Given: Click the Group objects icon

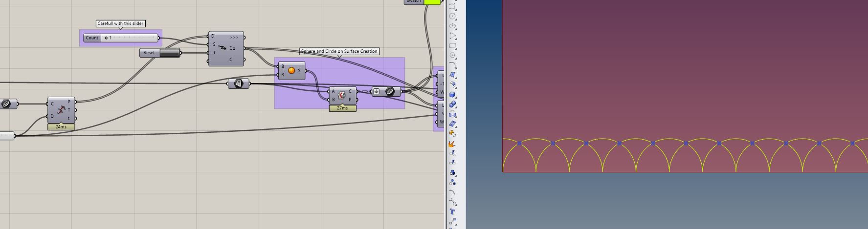Looking at the screenshot, I should click(x=452, y=172).
